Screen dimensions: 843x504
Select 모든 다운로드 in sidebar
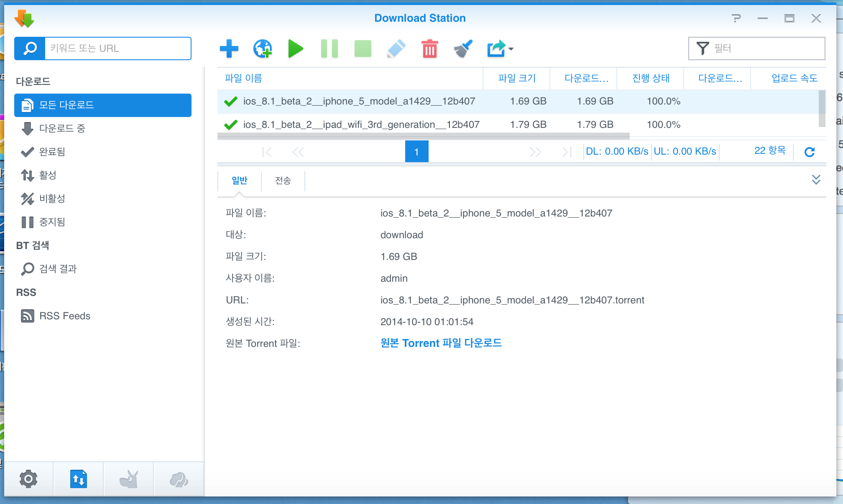point(103,105)
